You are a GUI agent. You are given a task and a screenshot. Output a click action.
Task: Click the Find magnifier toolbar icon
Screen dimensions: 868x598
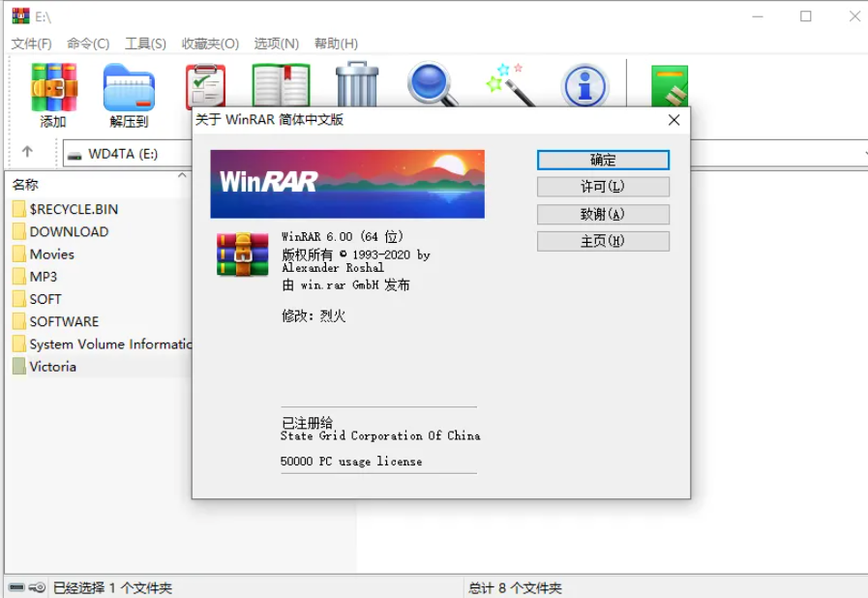[432, 84]
